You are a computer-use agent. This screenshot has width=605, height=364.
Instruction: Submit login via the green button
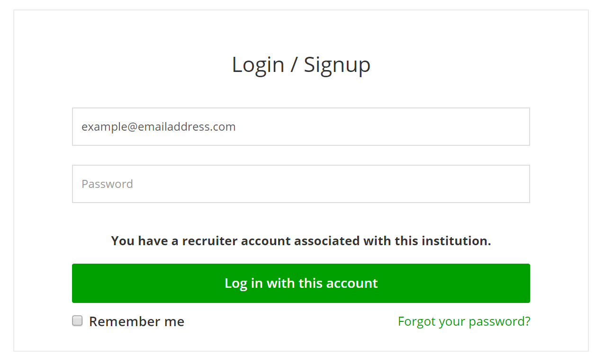301,283
